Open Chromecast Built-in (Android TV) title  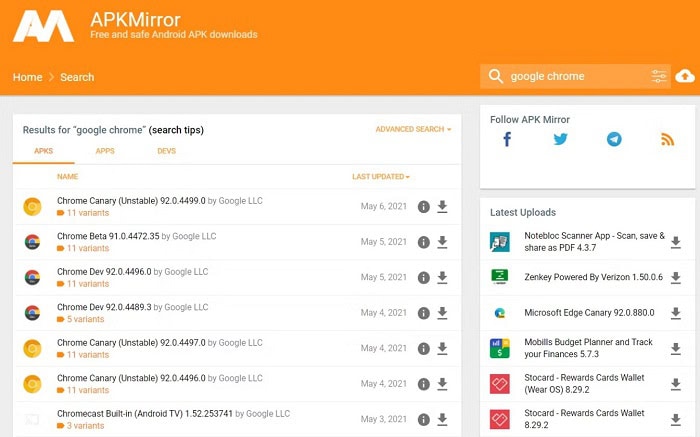pyautogui.click(x=145, y=414)
